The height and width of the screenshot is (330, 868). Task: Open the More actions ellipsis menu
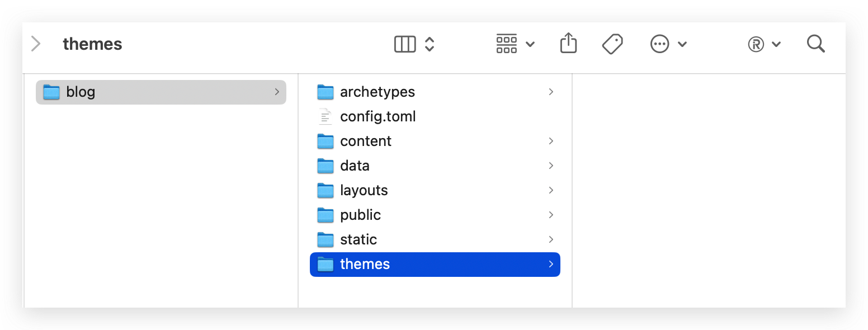[x=660, y=44]
